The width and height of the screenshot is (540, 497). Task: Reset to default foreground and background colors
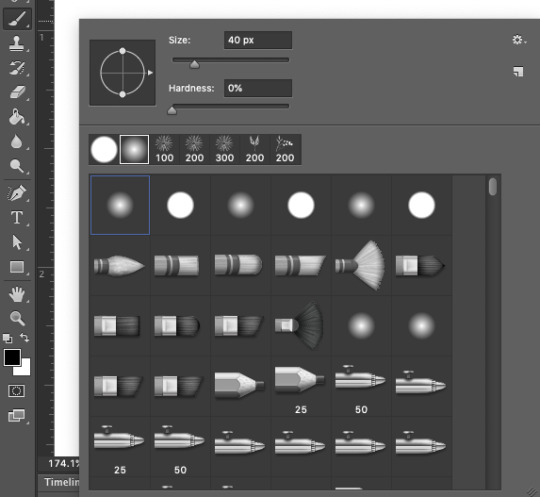[x=8, y=338]
